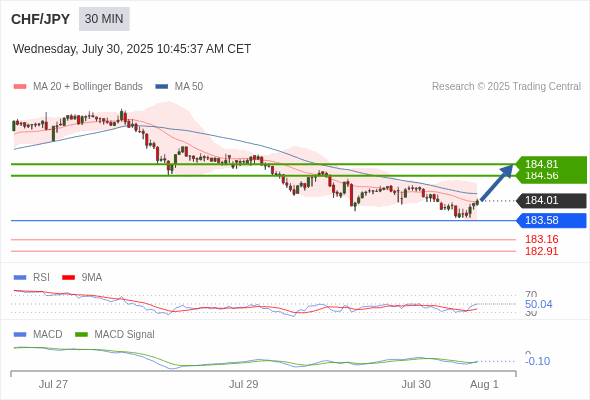This screenshot has width=590, height=400.
Task: Click the red 182.91 support level label
Action: click(x=541, y=251)
